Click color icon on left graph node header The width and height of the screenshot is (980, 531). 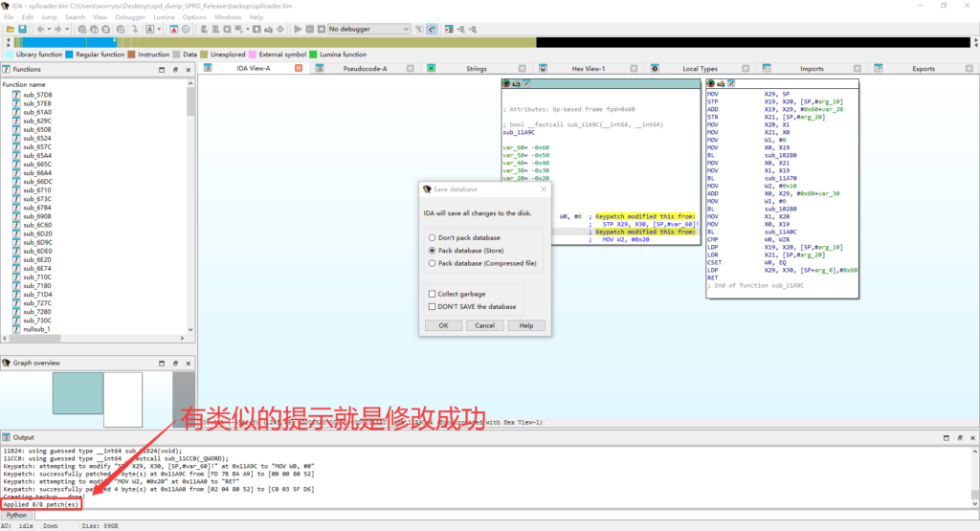coord(506,83)
